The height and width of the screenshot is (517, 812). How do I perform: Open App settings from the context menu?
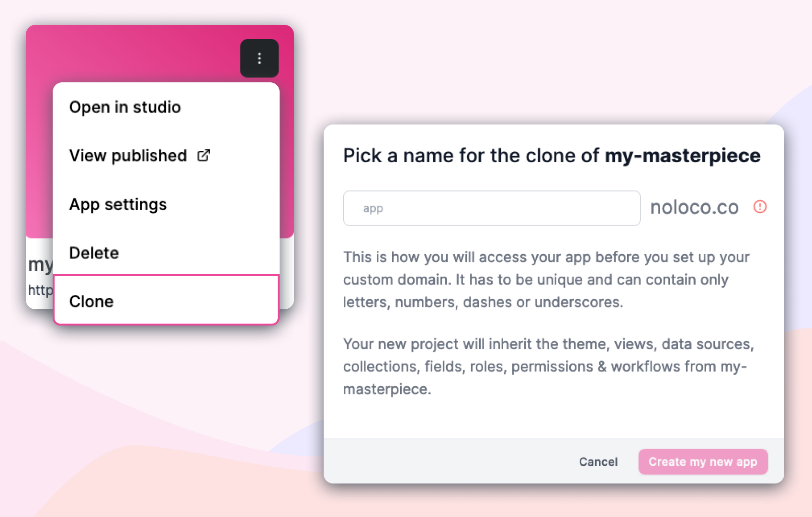(x=118, y=204)
